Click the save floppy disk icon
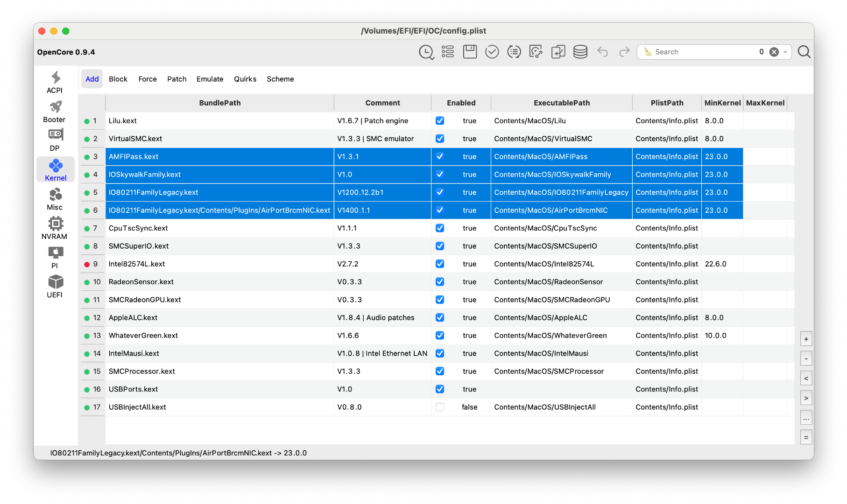Image resolution: width=847 pixels, height=504 pixels. tap(470, 52)
